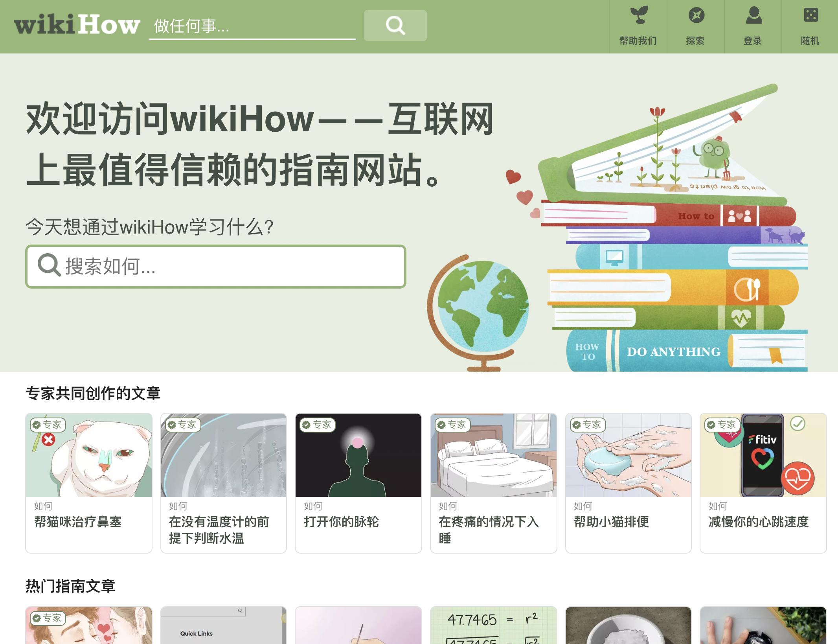Click the boiling water bubbles thumbnail

pos(224,455)
